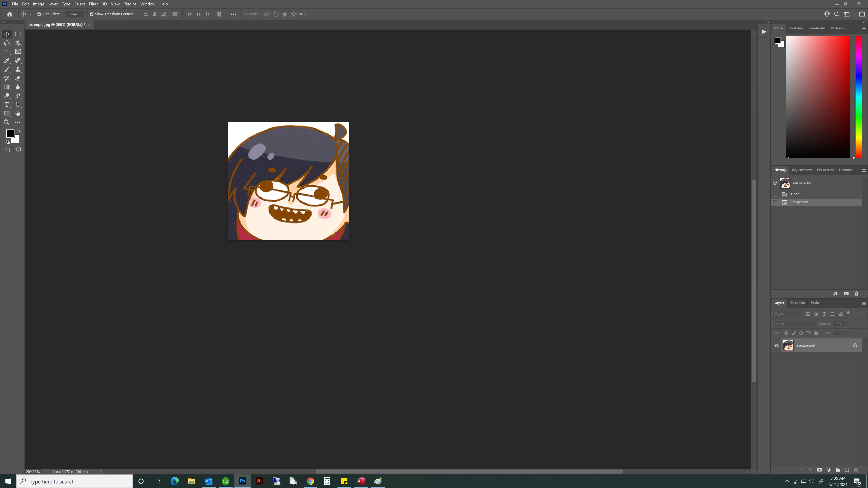The height and width of the screenshot is (488, 868).
Task: Activate the Horizontal Type tool
Action: [6, 105]
